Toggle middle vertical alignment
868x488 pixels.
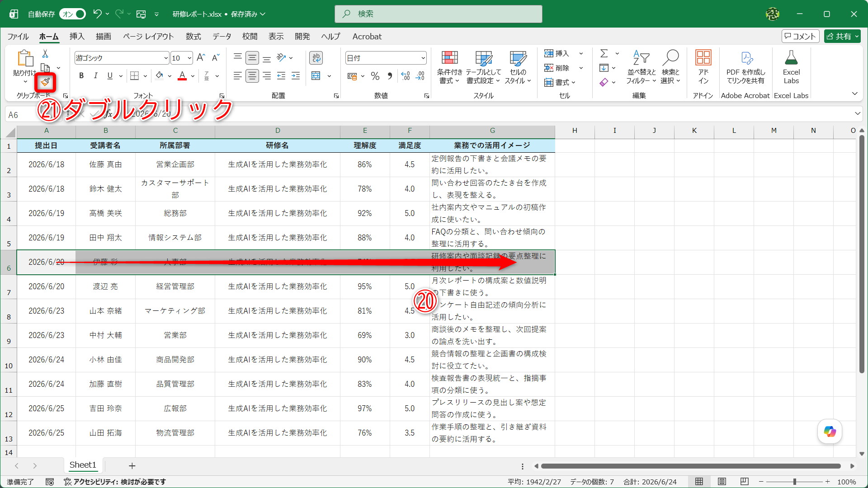tap(252, 57)
